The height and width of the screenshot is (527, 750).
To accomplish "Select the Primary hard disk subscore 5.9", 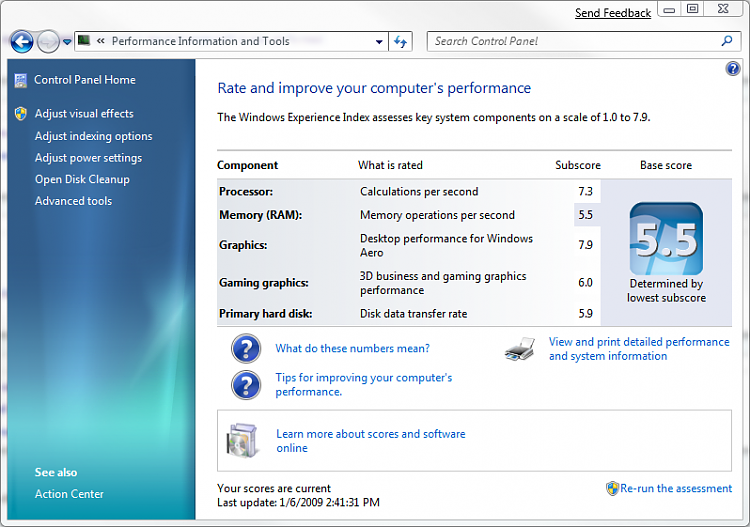I will pyautogui.click(x=585, y=314).
